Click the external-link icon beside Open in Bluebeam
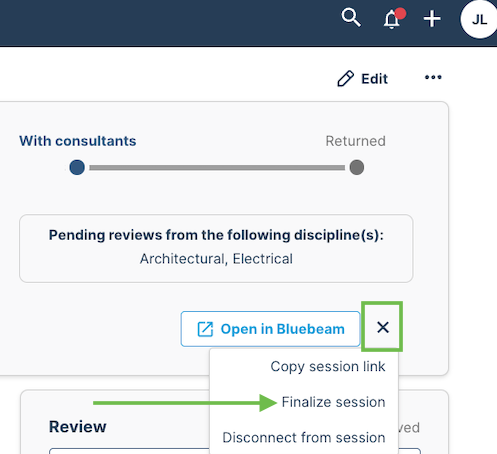This screenshot has height=454, width=497. pos(205,329)
